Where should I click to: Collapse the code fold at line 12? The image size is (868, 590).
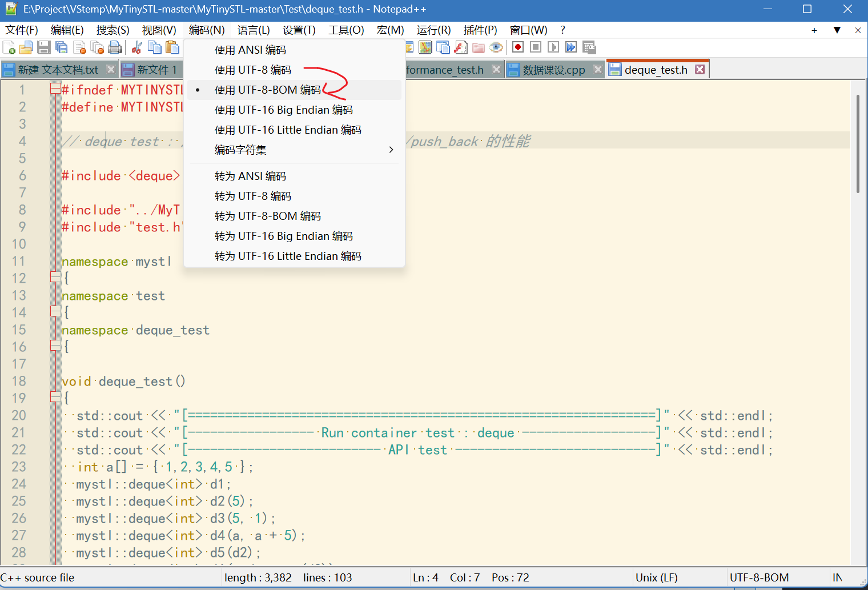tap(55, 277)
